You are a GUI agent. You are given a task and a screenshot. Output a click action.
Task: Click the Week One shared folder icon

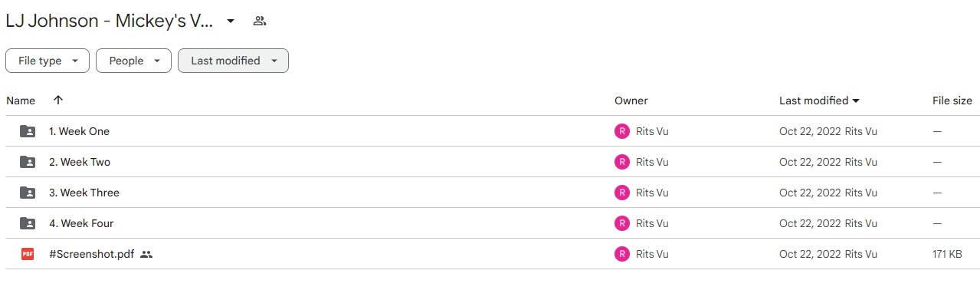point(28,131)
